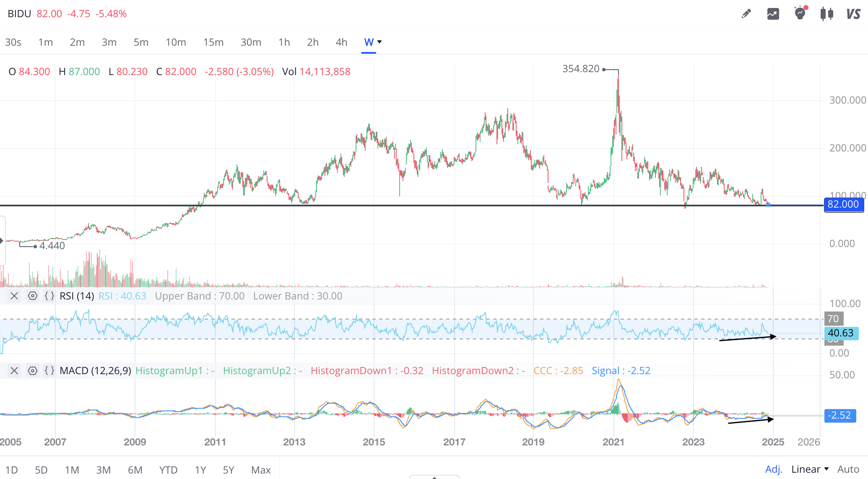Image resolution: width=868 pixels, height=479 pixels.
Task: Click the 2021 date axis label
Action: 613,442
